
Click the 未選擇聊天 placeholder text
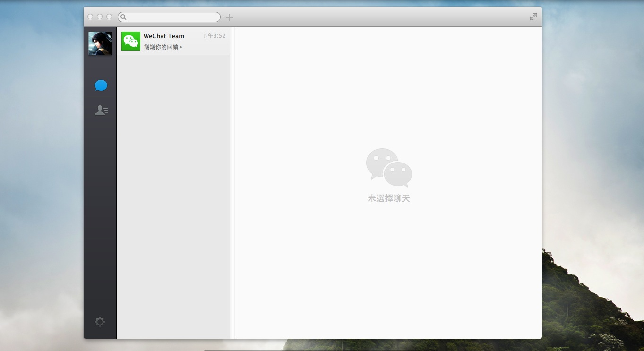pos(389,198)
